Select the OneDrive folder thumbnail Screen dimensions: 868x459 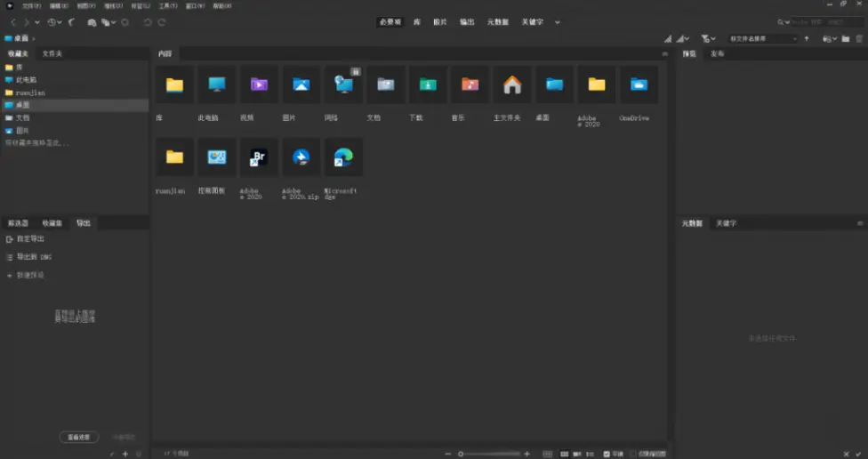click(x=639, y=85)
